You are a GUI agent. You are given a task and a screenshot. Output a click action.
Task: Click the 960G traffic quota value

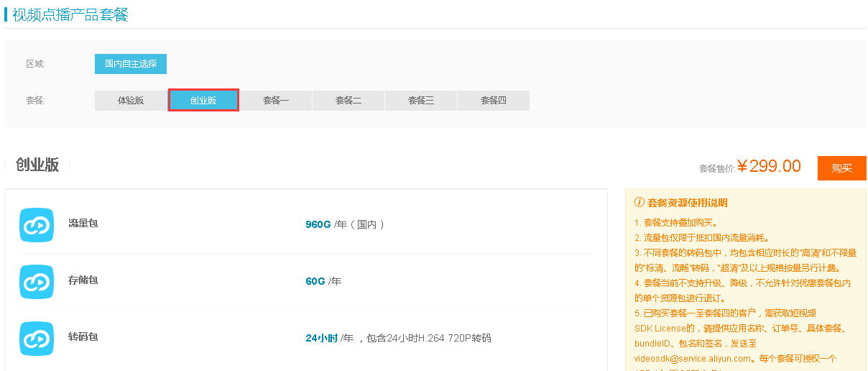pos(318,224)
